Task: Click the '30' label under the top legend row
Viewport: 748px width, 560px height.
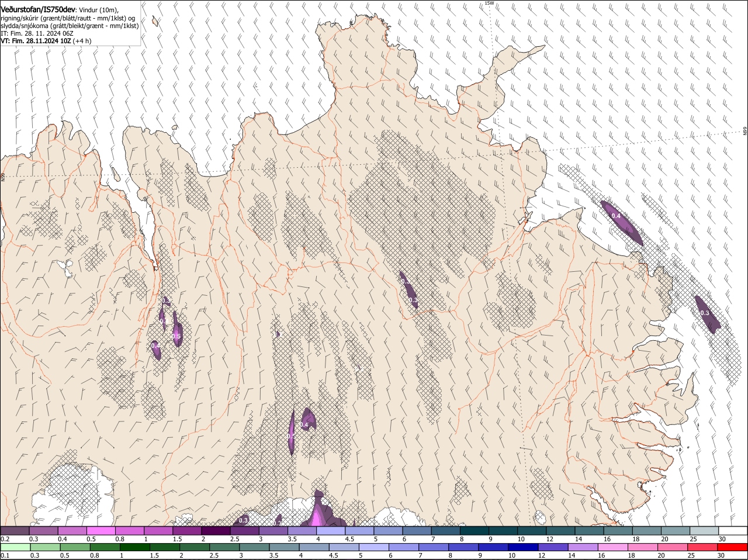Action: click(722, 539)
